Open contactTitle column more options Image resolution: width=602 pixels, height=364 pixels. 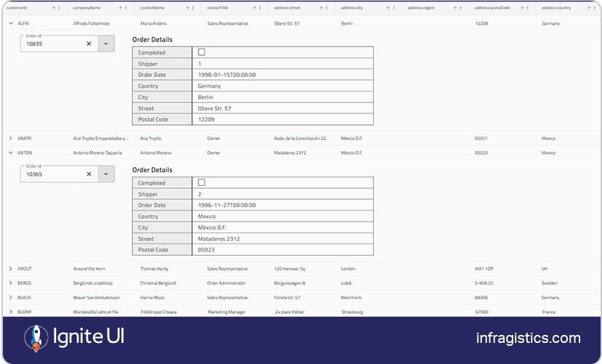tap(262, 8)
